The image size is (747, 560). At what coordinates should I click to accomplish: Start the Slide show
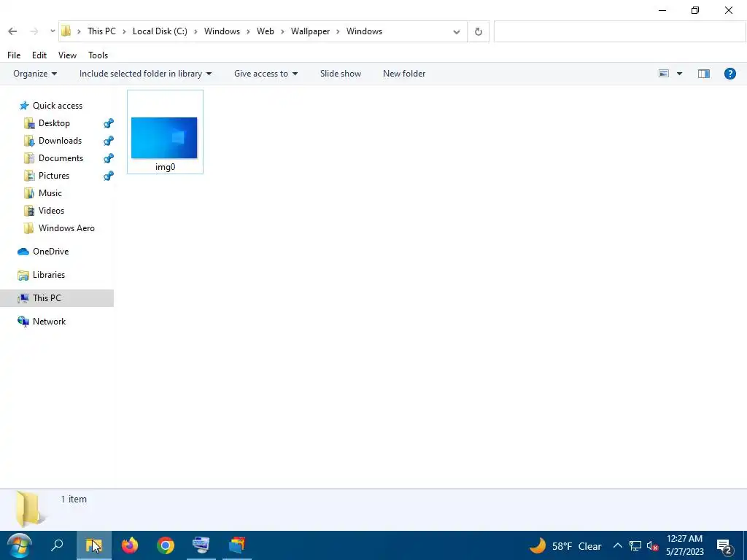coord(341,74)
